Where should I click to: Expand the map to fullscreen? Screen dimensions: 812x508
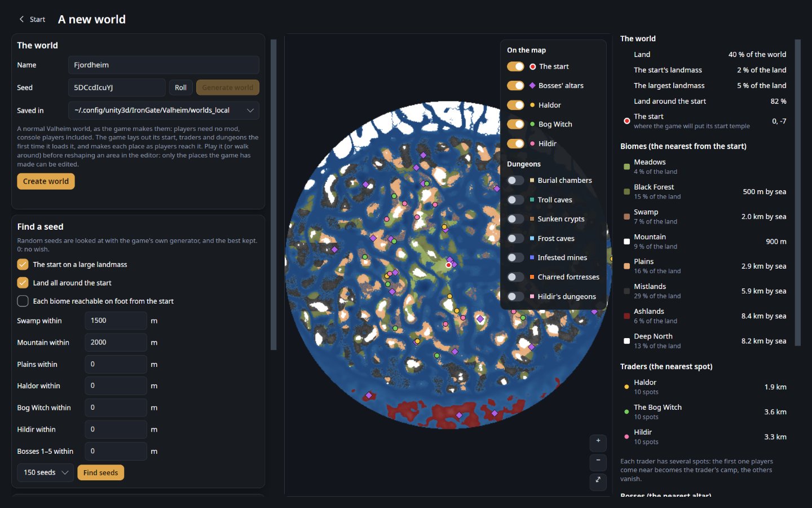[x=598, y=481]
